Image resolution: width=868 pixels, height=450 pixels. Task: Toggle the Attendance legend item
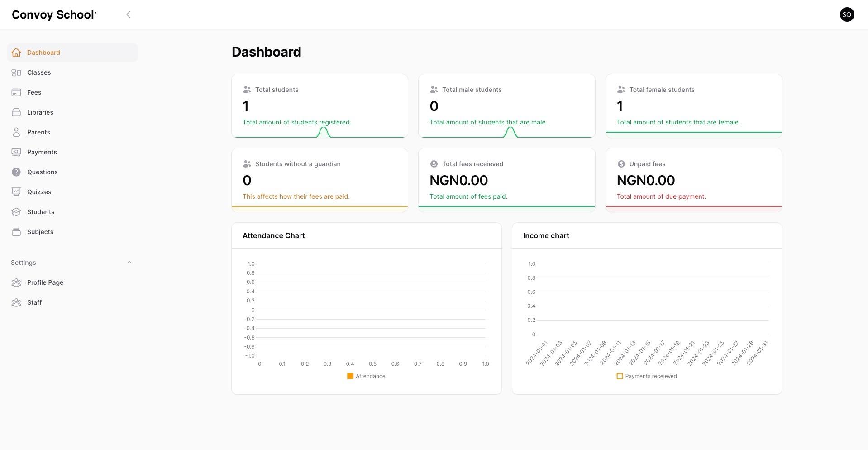tap(366, 376)
